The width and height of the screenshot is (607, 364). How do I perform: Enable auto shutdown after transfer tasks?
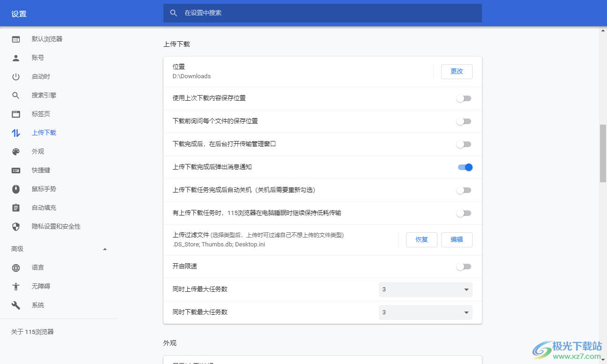[464, 190]
